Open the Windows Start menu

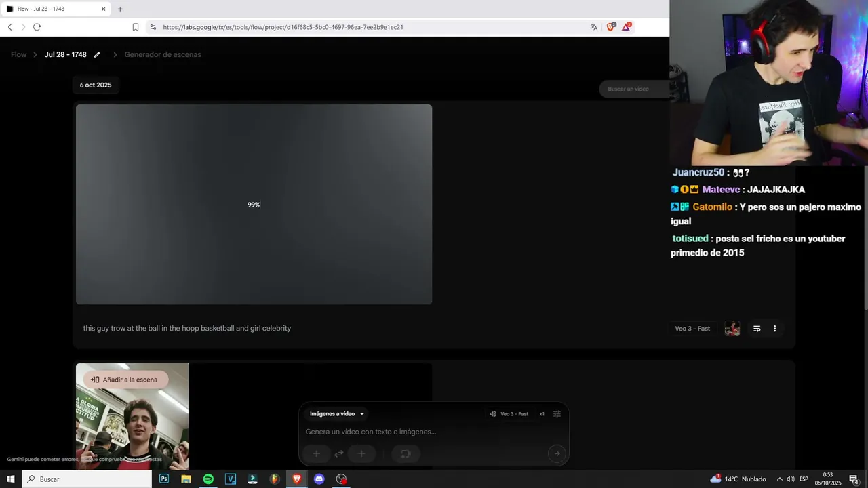tap(11, 479)
